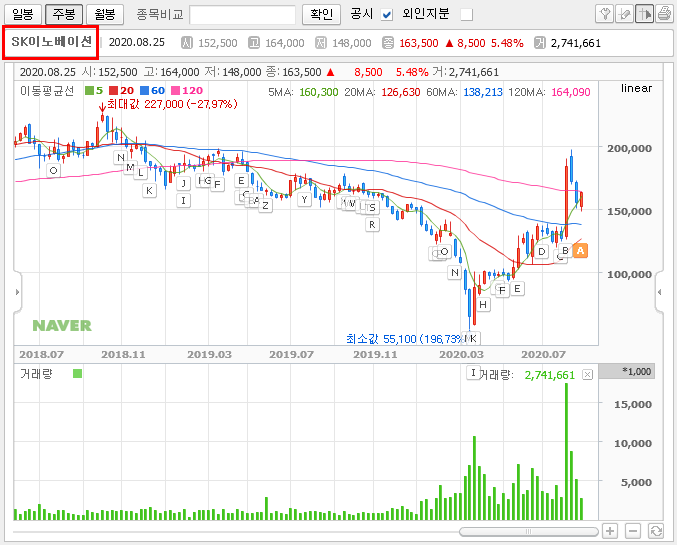This screenshot has width=677, height=545.
Task: Zoom out with the minus button
Action: point(633,531)
